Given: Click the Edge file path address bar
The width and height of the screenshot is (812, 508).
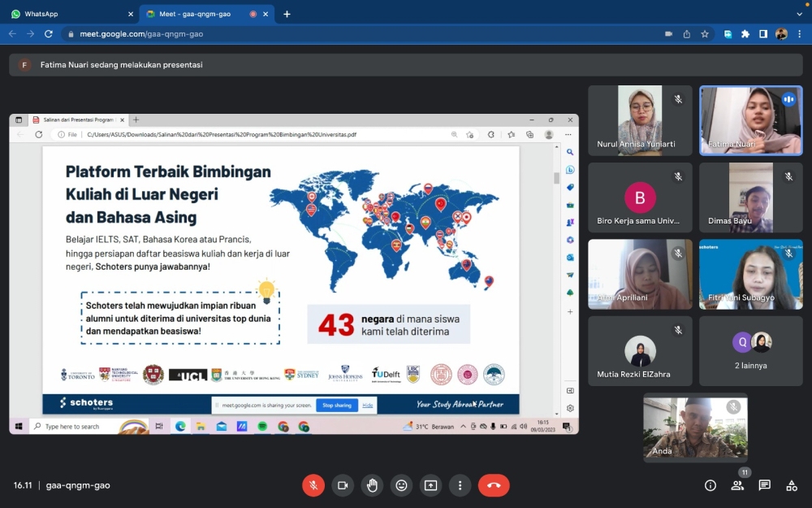Looking at the screenshot, I should (222, 134).
